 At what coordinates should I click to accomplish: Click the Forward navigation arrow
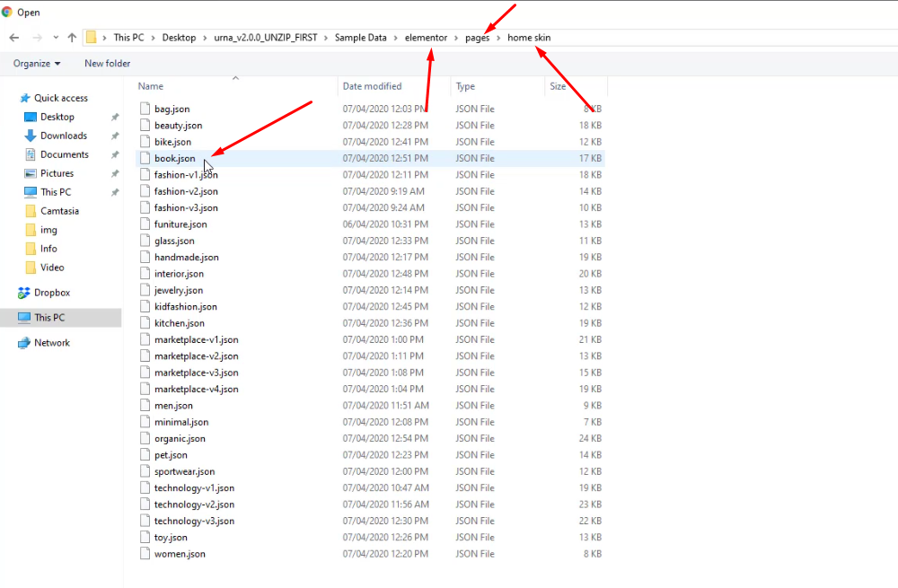tap(37, 38)
